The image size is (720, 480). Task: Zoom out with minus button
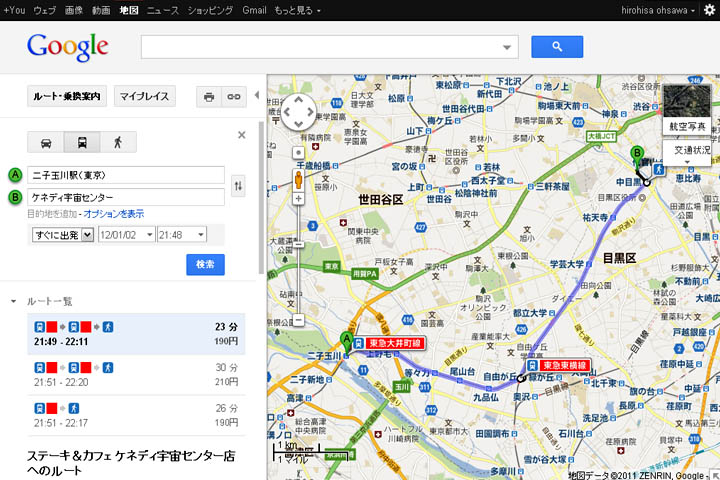[x=298, y=320]
